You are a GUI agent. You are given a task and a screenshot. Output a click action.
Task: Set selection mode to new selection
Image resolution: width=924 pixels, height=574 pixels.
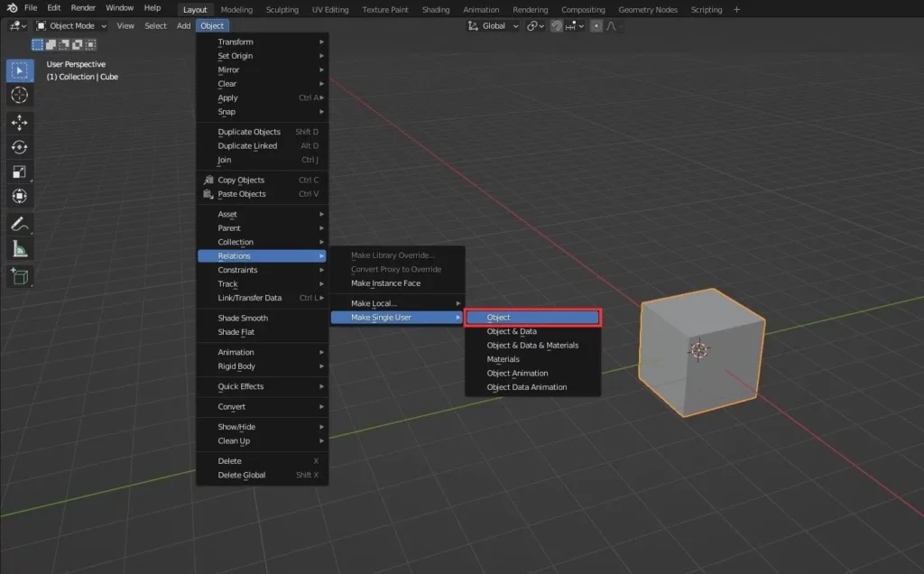pyautogui.click(x=38, y=44)
